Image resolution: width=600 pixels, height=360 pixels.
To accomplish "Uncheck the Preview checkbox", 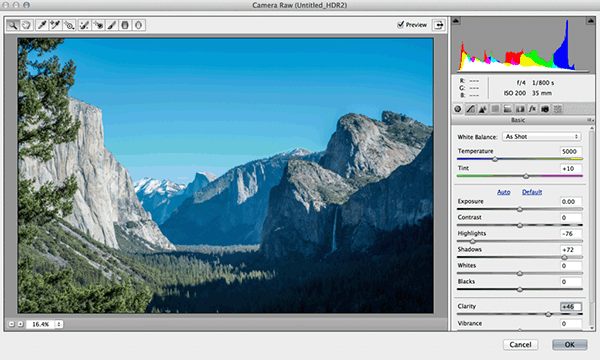I will click(x=400, y=24).
